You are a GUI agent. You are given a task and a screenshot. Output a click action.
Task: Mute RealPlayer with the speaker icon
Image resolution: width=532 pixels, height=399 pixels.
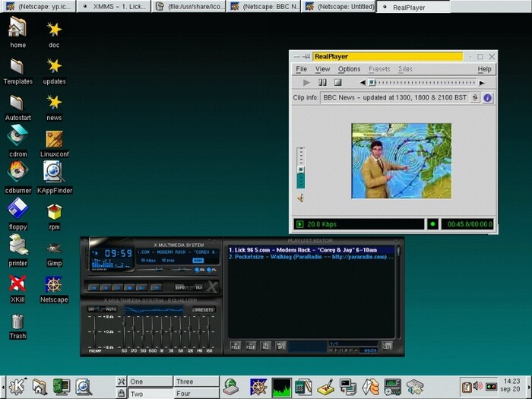pos(300,198)
